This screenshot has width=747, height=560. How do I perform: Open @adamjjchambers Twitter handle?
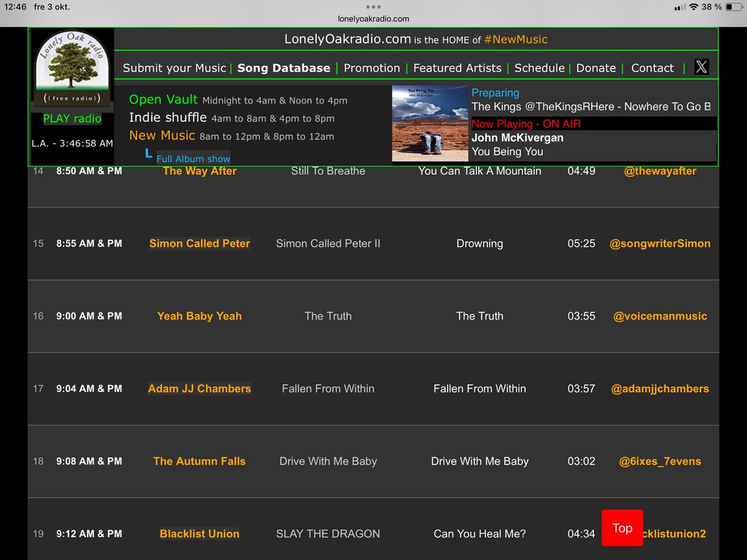coord(660,388)
